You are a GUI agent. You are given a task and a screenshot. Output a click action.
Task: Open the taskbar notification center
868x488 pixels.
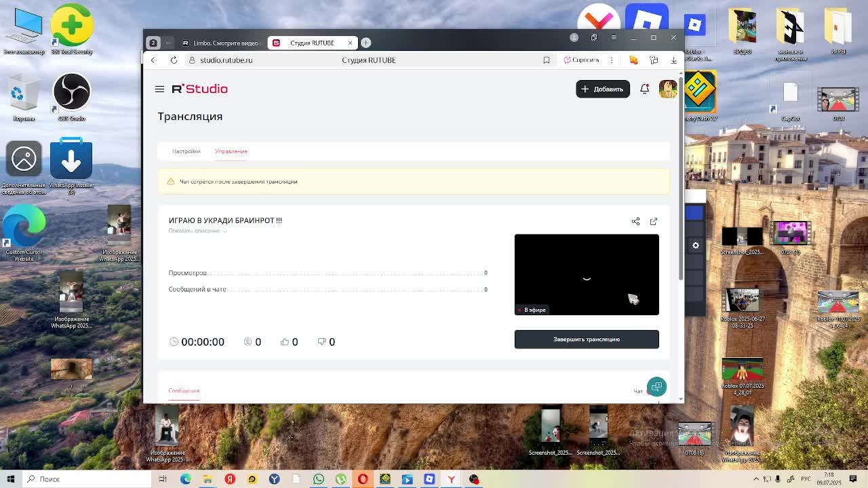(854, 479)
